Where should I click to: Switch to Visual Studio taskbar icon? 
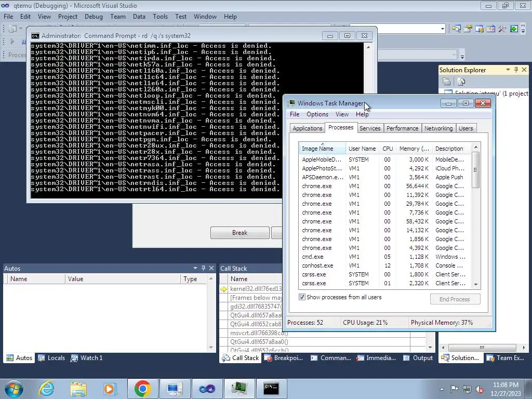207,389
